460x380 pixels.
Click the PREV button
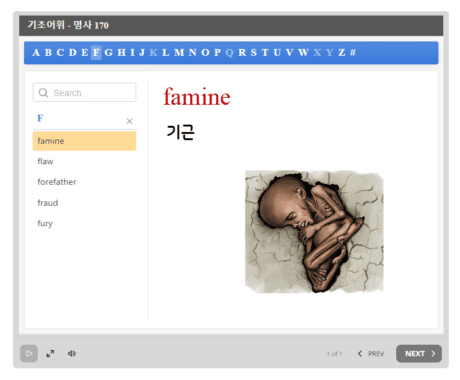[x=371, y=353]
